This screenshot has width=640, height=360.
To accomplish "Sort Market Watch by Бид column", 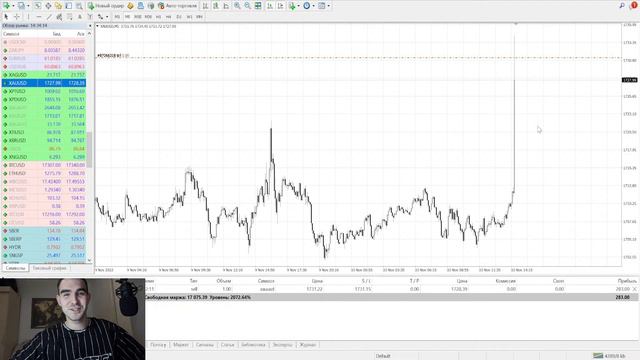I will [56, 34].
